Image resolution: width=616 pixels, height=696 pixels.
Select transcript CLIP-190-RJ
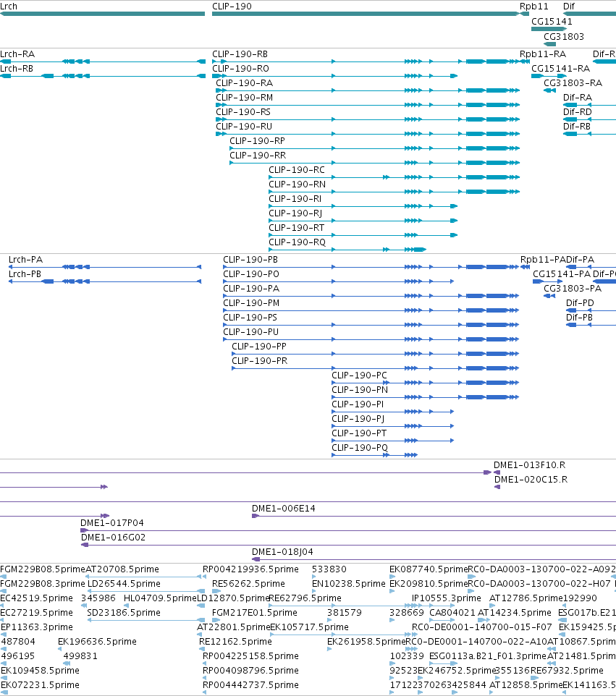[295, 213]
